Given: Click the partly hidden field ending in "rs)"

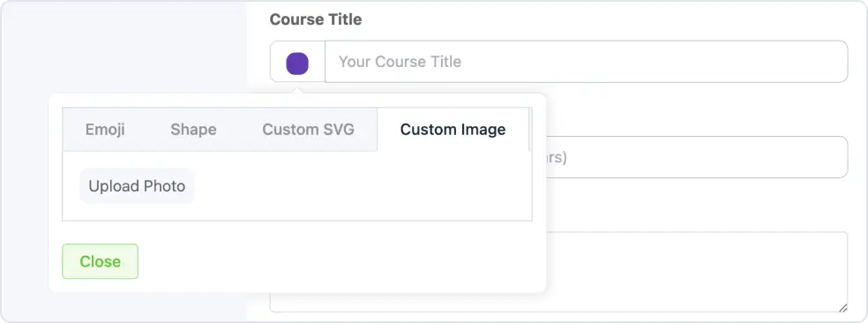Looking at the screenshot, I should (696, 157).
